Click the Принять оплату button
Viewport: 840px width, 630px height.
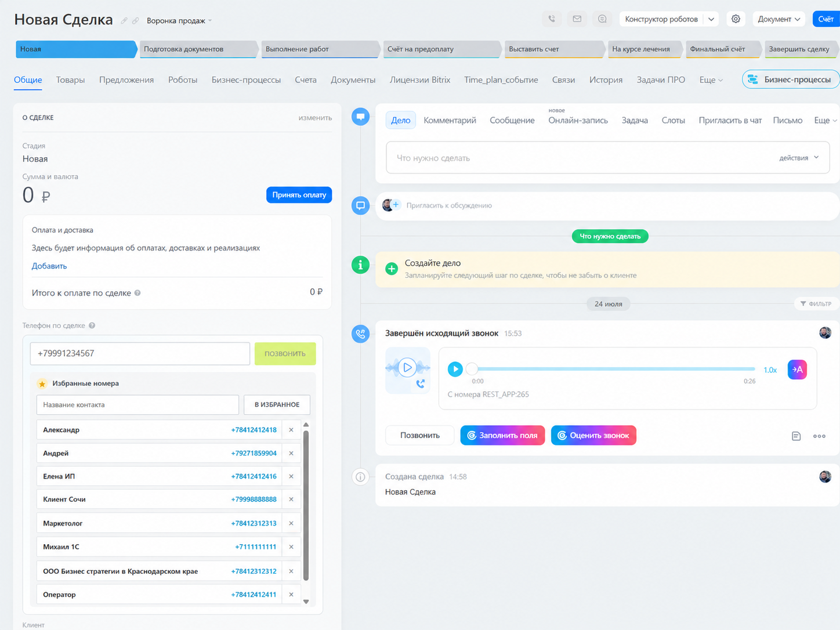pos(299,195)
